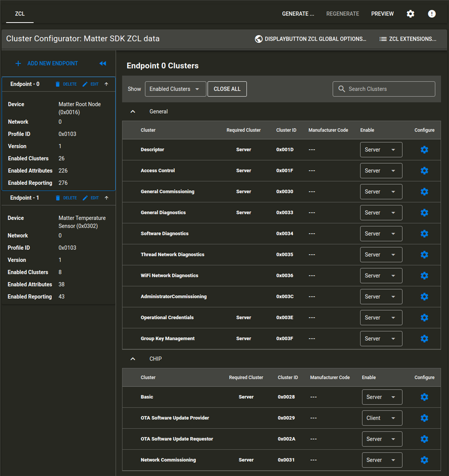Image resolution: width=449 pixels, height=476 pixels.
Task: Configure the Operational Credentials cluster gear
Action: pyautogui.click(x=424, y=317)
